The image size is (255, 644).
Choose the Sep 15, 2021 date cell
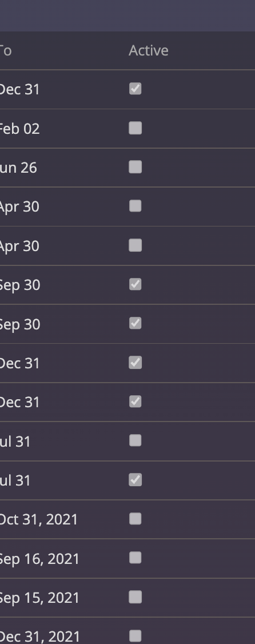39,598
